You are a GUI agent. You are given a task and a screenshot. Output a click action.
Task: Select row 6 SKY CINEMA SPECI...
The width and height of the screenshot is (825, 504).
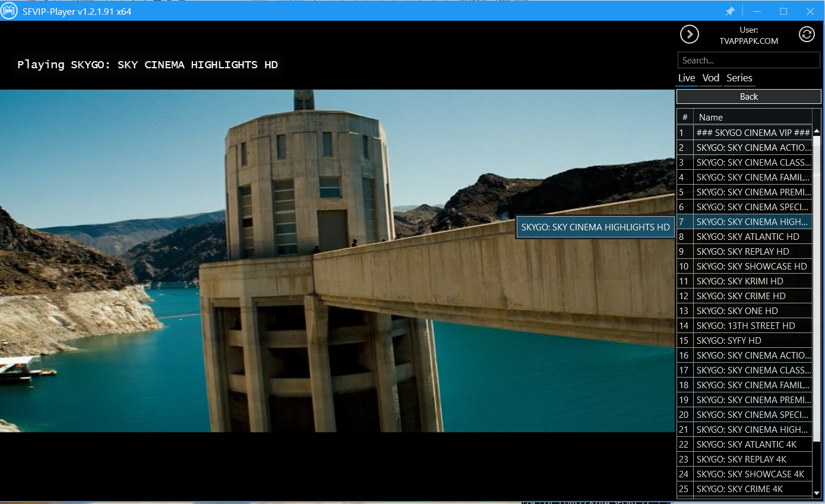click(x=744, y=207)
